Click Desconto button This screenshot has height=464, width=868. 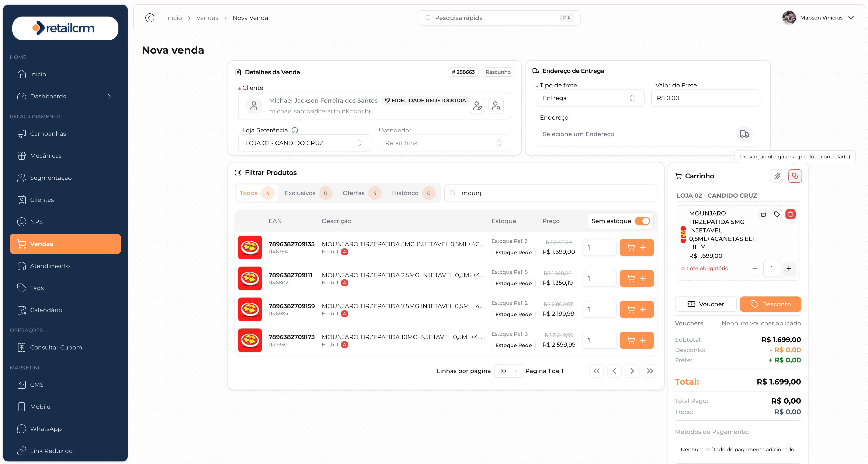(770, 304)
